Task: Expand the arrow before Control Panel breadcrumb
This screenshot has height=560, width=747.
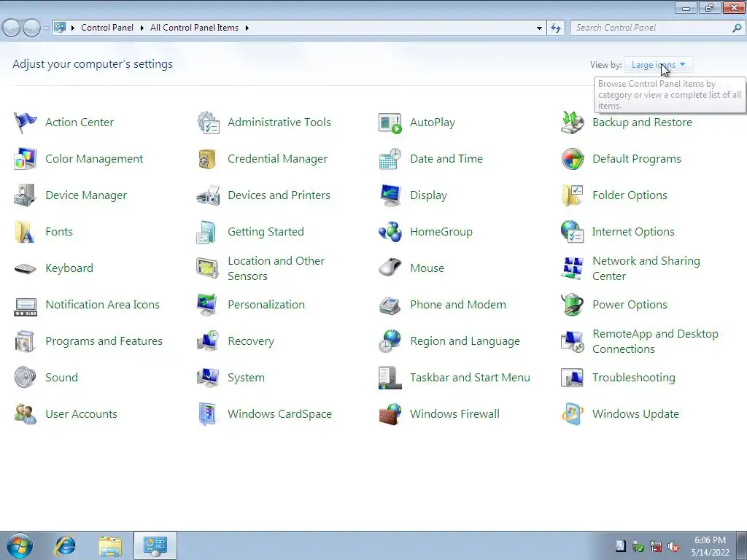Action: (73, 28)
